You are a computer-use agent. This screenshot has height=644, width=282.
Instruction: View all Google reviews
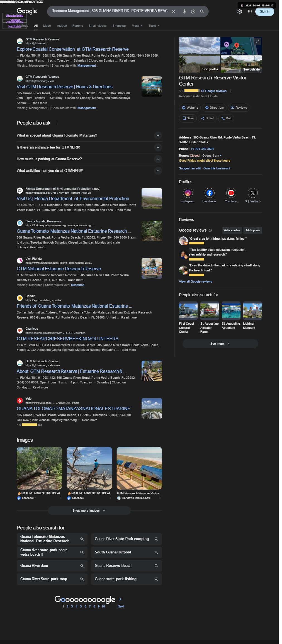195,281
